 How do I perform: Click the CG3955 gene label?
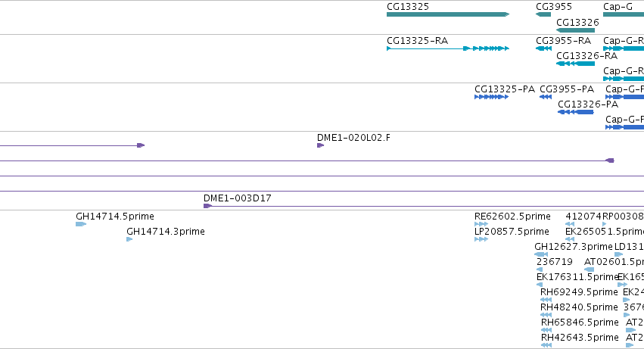coord(554,7)
